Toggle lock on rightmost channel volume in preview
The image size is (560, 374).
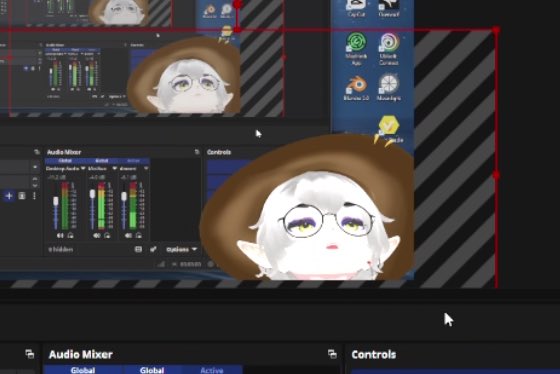coord(139,235)
